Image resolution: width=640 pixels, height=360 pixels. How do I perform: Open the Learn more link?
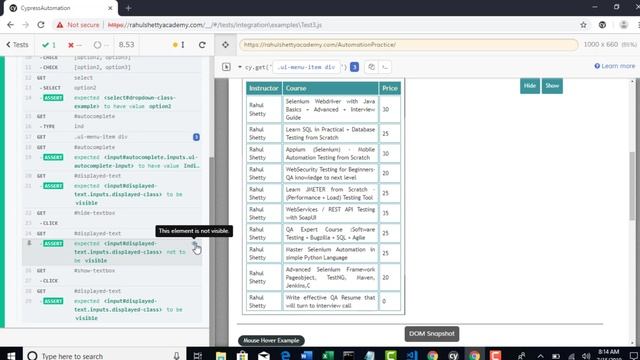615,66
